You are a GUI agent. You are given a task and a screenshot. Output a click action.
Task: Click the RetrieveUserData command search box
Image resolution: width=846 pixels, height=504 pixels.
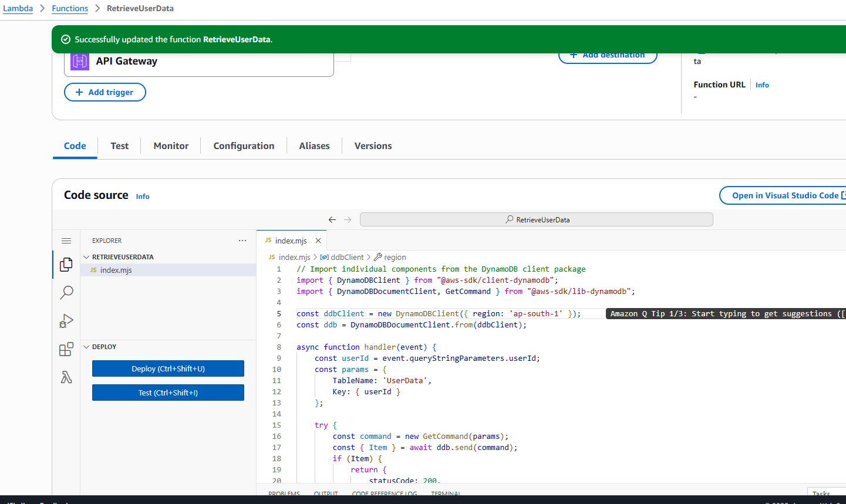[x=537, y=219]
